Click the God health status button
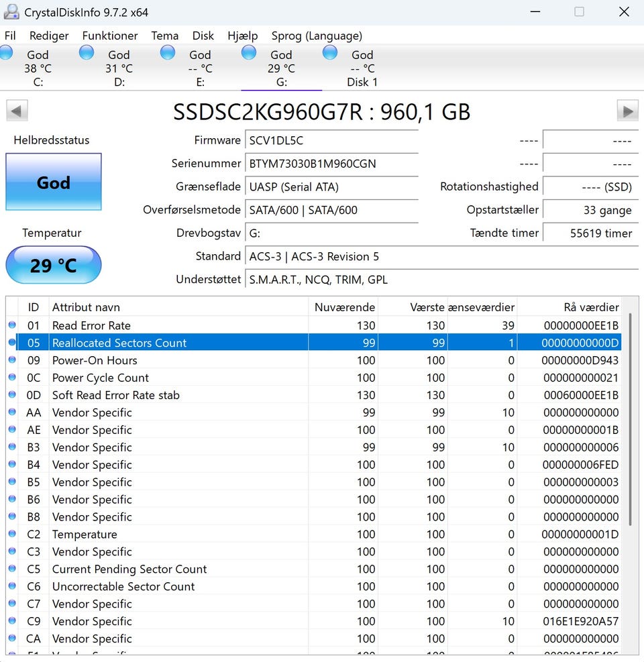This screenshot has height=662, width=644. (x=54, y=182)
